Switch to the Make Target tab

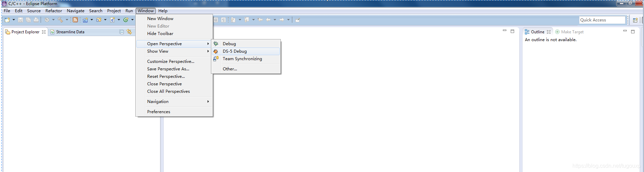click(569, 32)
